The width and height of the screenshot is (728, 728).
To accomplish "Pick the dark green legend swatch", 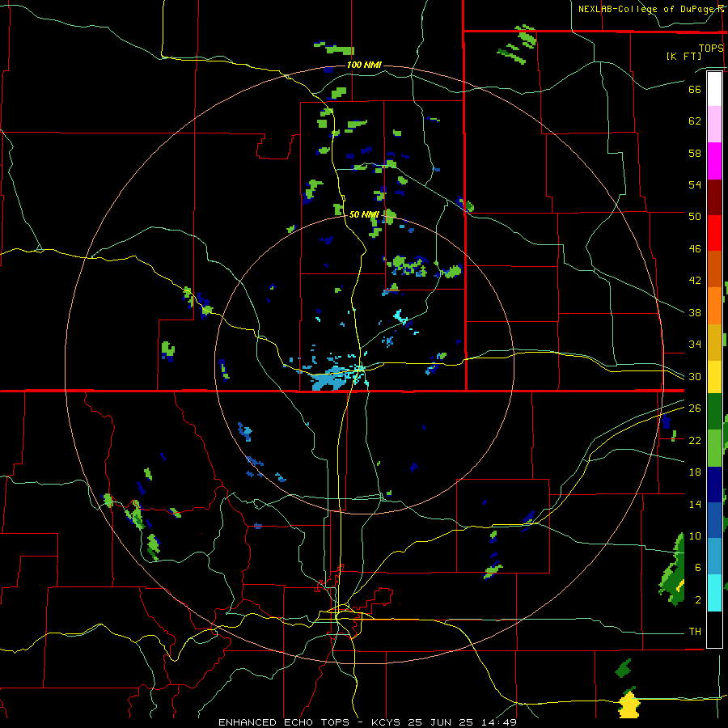I will pos(714,412).
